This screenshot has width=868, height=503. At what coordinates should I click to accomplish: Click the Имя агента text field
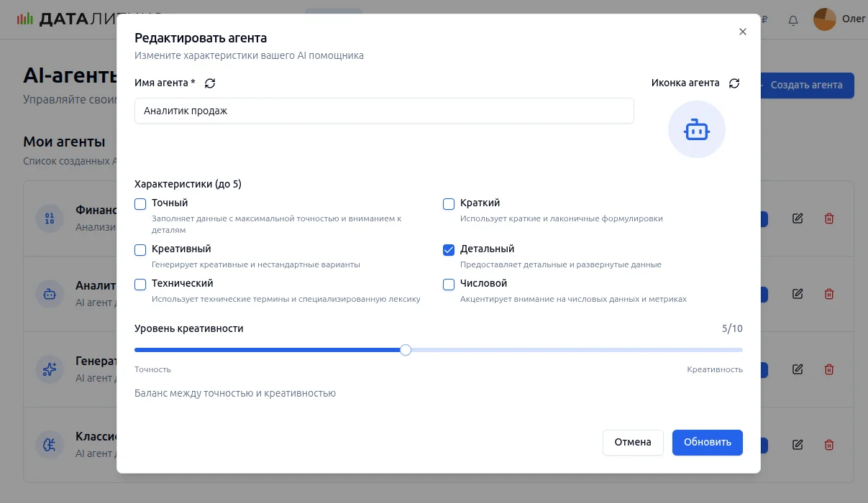(384, 111)
